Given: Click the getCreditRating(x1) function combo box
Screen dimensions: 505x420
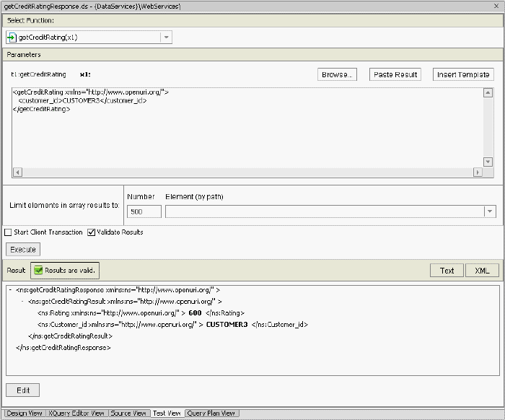Looking at the screenshot, I should pos(89,38).
